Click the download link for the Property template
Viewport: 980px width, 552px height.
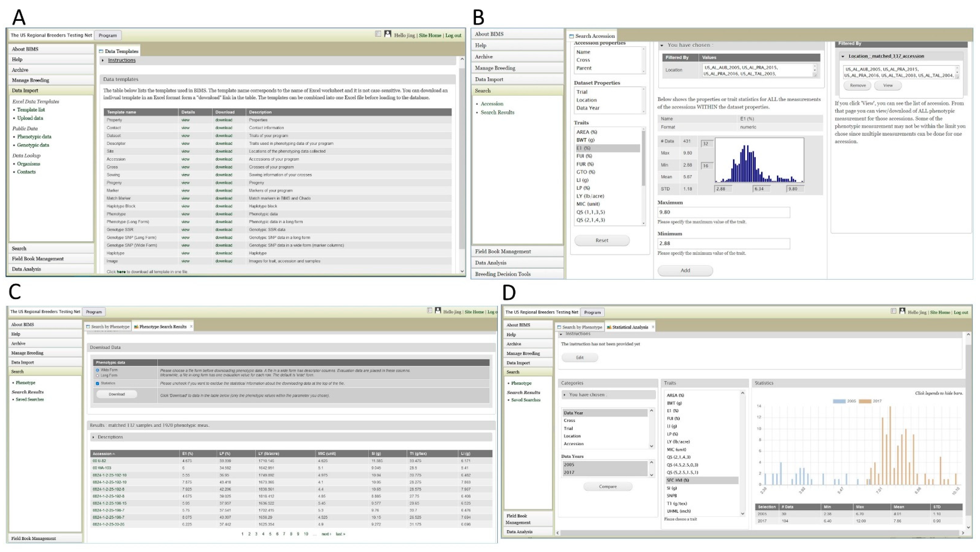pyautogui.click(x=224, y=120)
